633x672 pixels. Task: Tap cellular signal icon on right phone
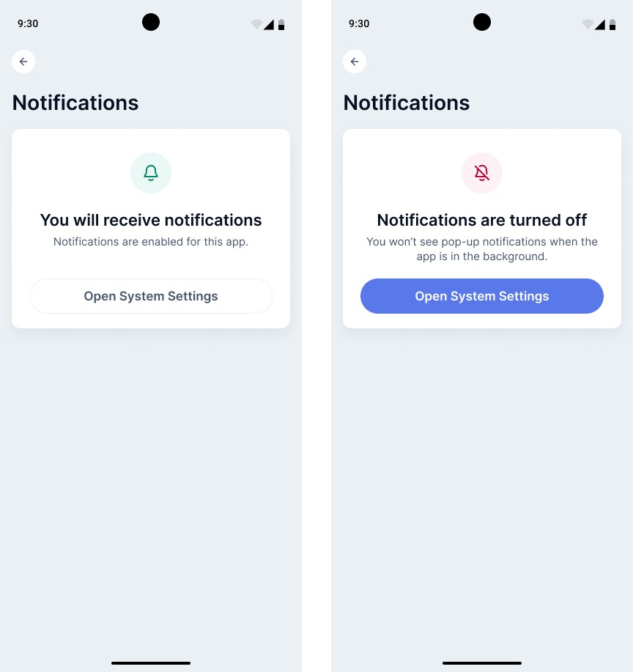coord(600,24)
